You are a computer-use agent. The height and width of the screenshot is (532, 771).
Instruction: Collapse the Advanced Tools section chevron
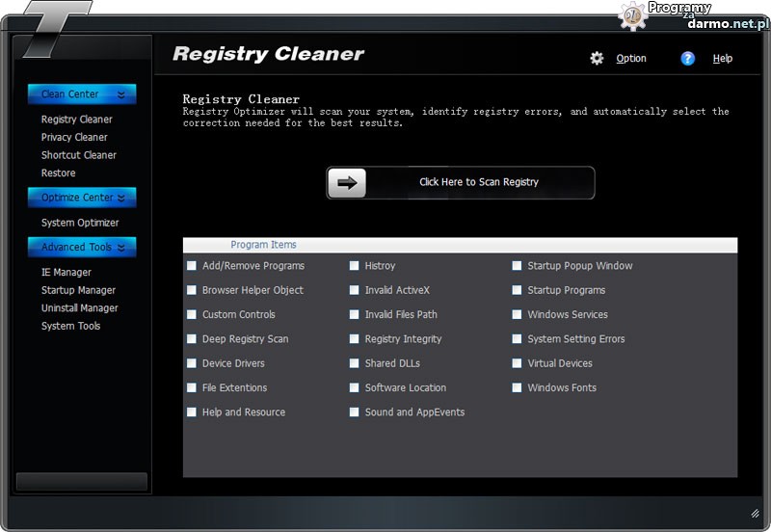tap(121, 248)
